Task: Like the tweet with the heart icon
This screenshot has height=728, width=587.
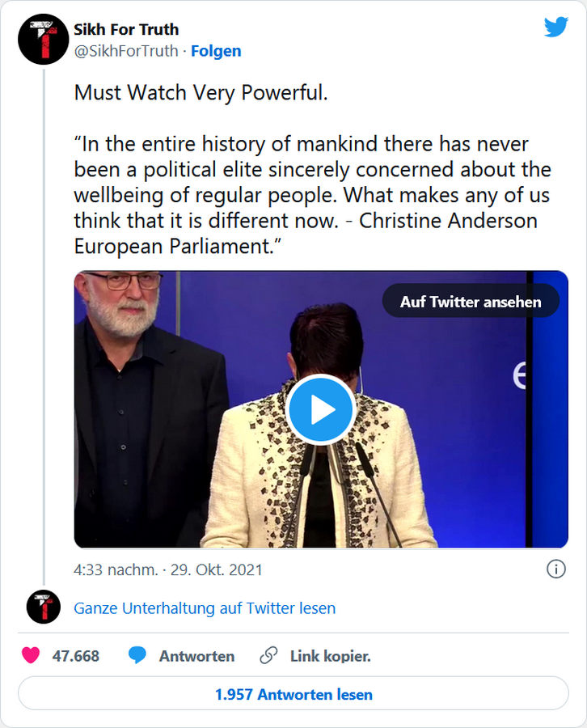Action: 31,656
